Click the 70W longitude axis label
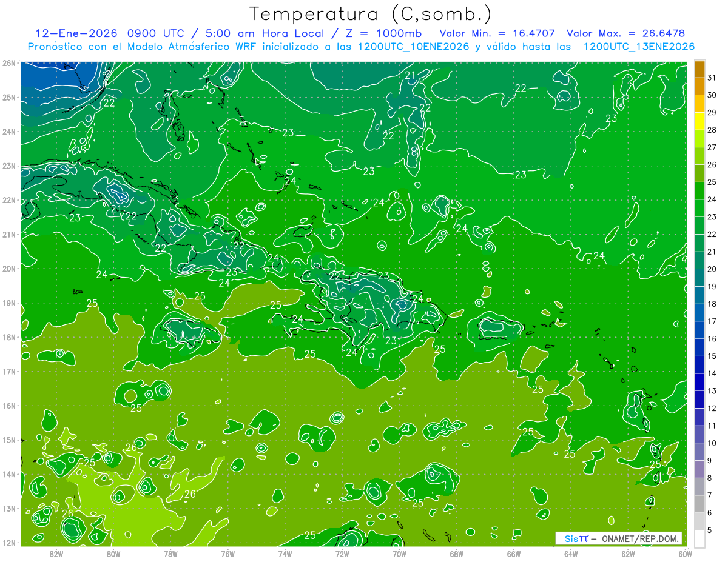728x562 pixels. coord(399,554)
